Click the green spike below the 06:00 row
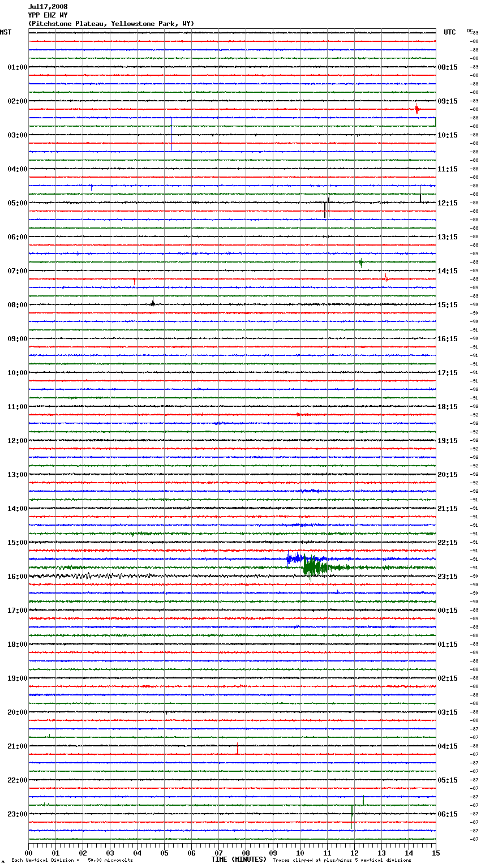 [361, 263]
